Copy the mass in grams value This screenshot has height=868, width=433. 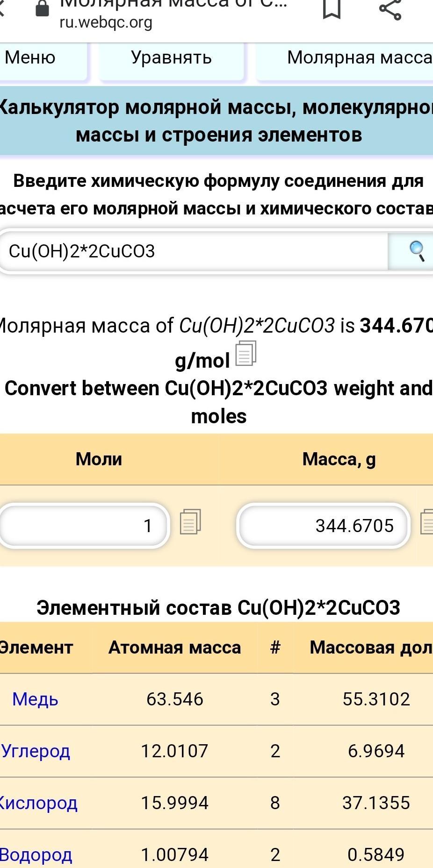427,522
